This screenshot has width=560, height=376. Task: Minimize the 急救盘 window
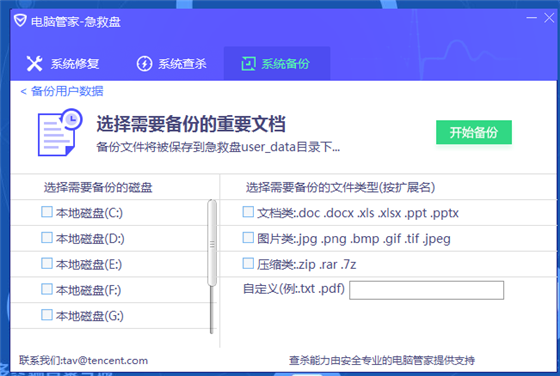(531, 17)
